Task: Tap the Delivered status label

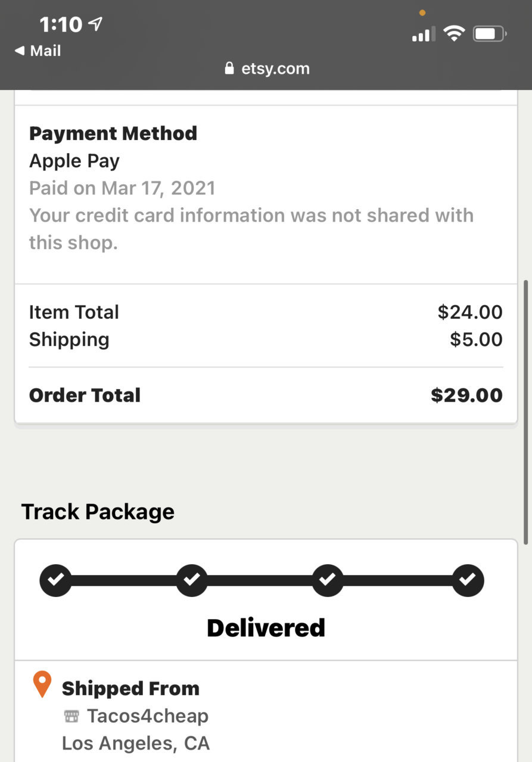Action: pos(266,628)
